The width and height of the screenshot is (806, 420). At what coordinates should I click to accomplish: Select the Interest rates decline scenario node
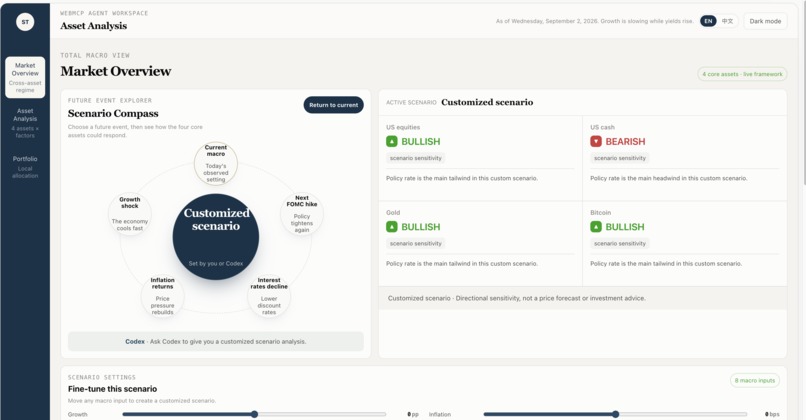click(x=269, y=297)
